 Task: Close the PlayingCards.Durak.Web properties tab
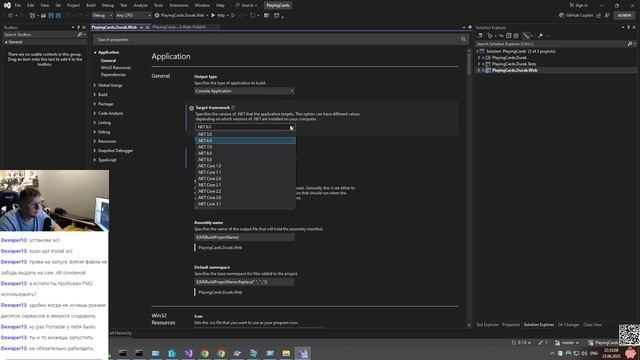click(148, 27)
